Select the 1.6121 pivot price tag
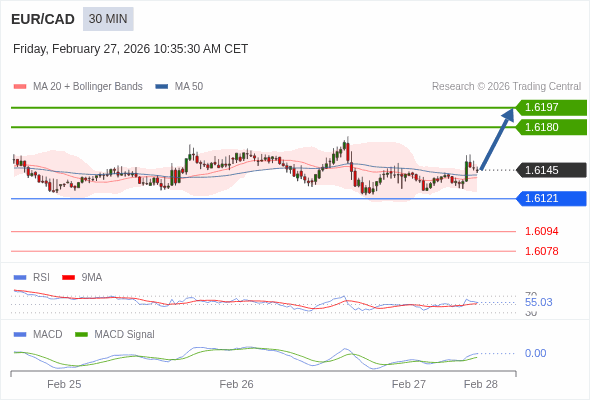Screen dimensions: 590x400 pyautogui.click(x=551, y=198)
